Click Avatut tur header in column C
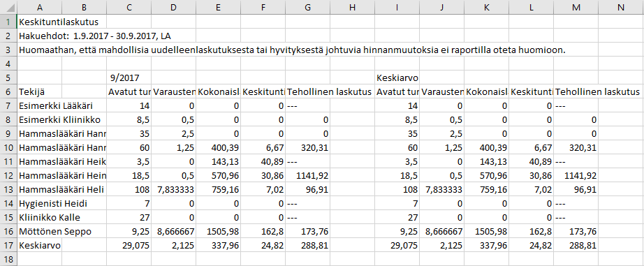644x266 pixels. click(129, 91)
